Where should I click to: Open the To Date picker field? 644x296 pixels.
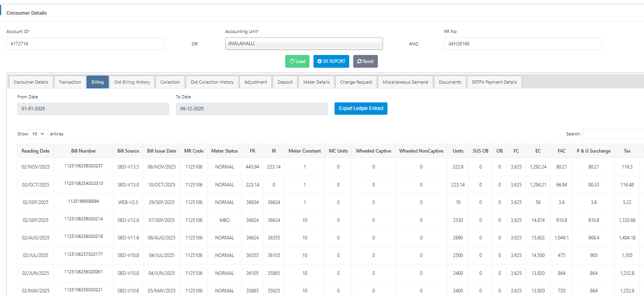click(251, 109)
